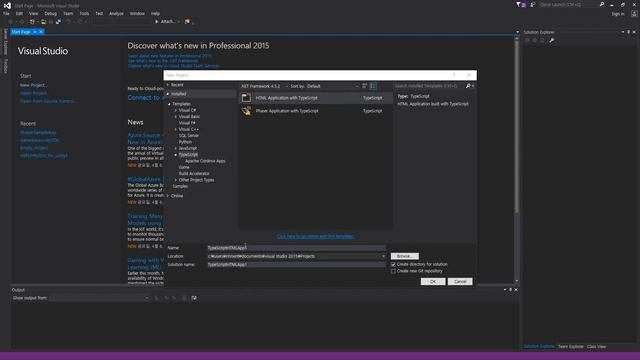Pin the Start Page tab
This screenshot has width=640, height=360.
[x=35, y=32]
